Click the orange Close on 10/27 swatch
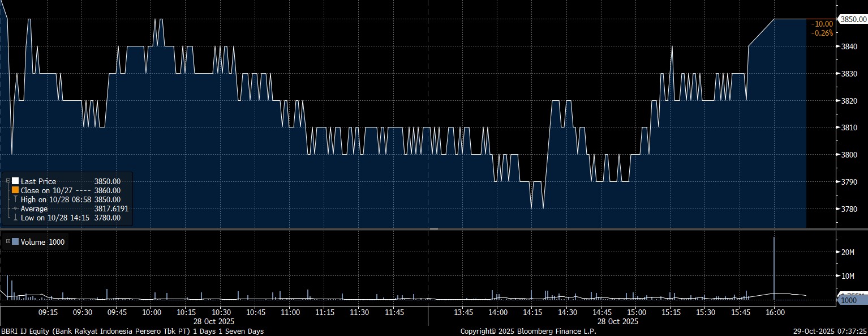Viewport: 868px width, 336px height. tap(15, 190)
